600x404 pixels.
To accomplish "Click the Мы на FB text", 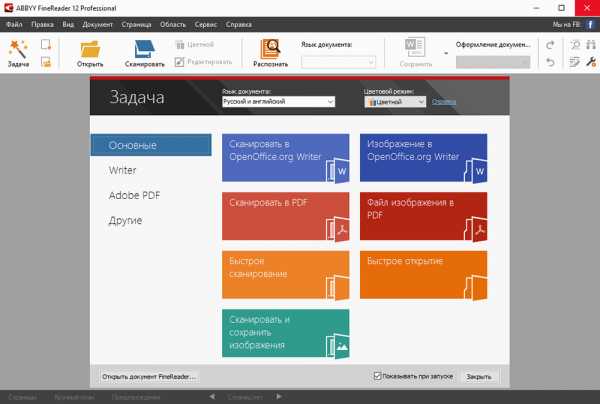I will pos(566,25).
